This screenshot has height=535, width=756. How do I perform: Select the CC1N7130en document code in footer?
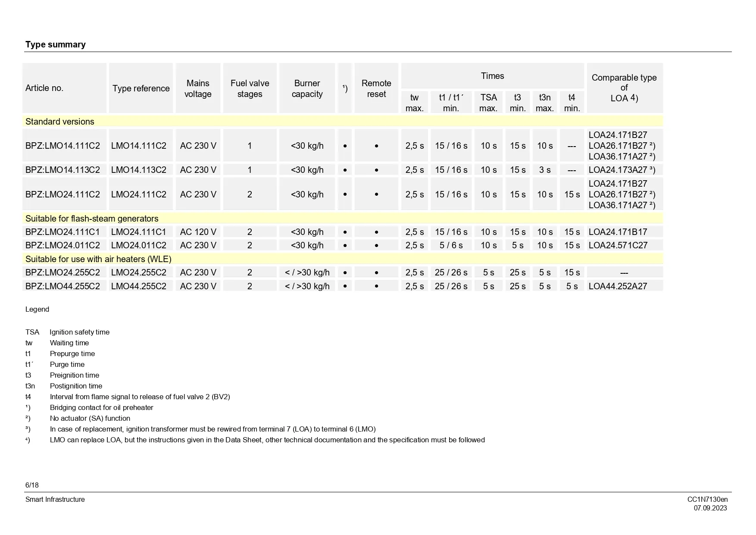pos(707,499)
